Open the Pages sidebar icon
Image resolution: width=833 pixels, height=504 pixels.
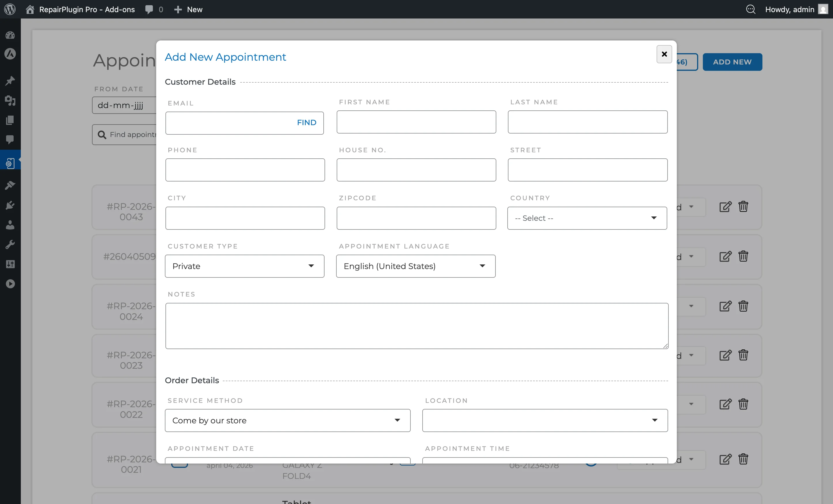[x=10, y=121]
